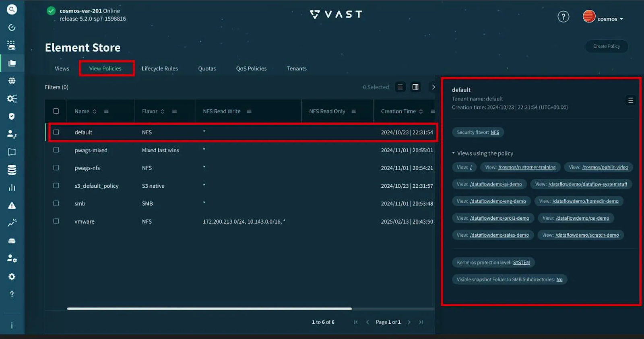This screenshot has width=644, height=339.
Task: Open the search icon in sidebar
Action: pyautogui.click(x=12, y=9)
